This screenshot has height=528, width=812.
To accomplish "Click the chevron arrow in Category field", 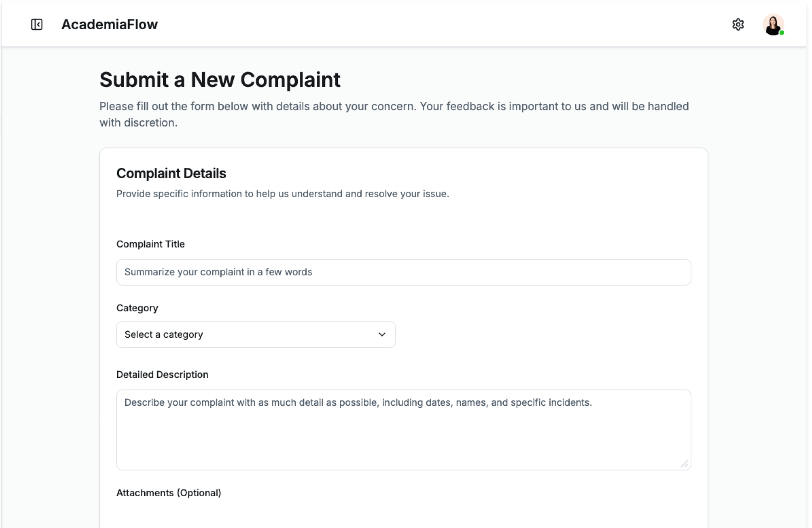I will pos(382,334).
